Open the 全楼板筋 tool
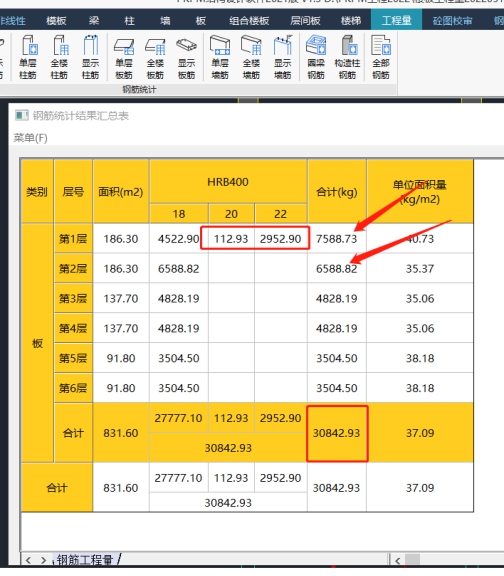The height and width of the screenshot is (576, 504). coord(155,57)
